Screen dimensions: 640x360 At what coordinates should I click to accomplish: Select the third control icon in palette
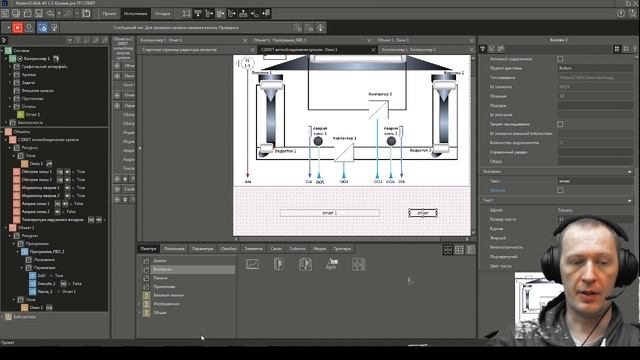point(305,264)
